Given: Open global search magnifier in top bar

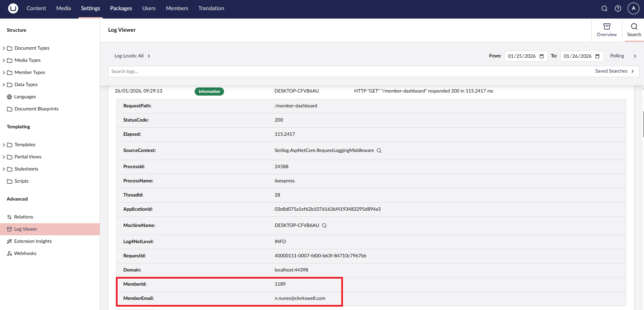Looking at the screenshot, I should [x=604, y=8].
